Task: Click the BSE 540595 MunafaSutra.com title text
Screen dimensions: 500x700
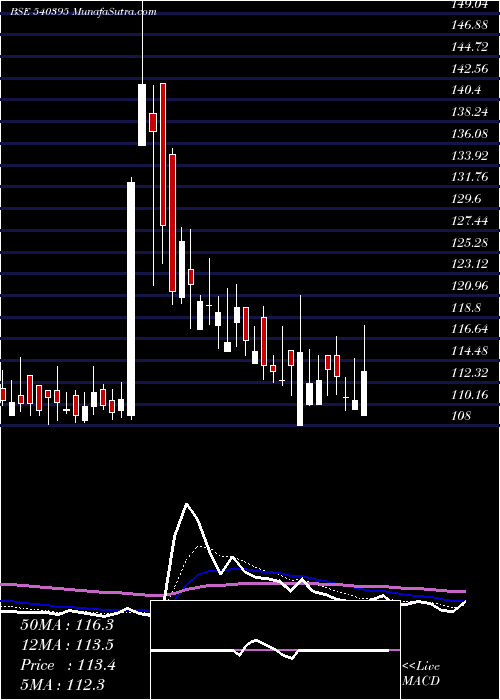Action: [x=84, y=12]
